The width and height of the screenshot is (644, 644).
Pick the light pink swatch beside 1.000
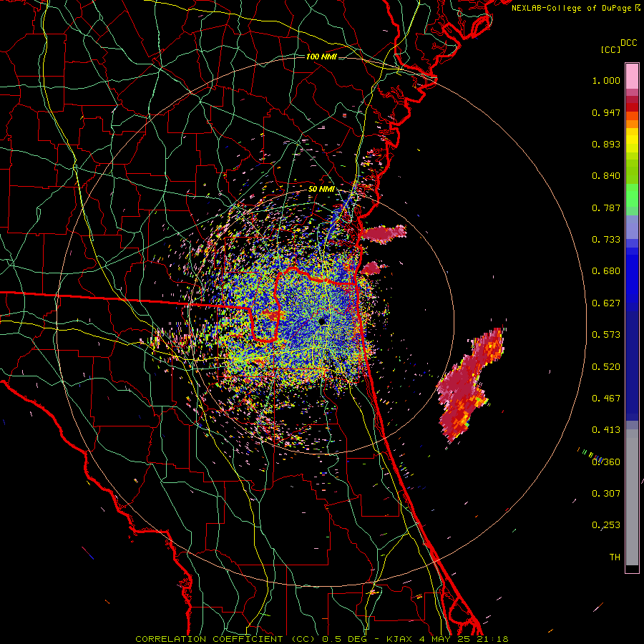[x=632, y=77]
